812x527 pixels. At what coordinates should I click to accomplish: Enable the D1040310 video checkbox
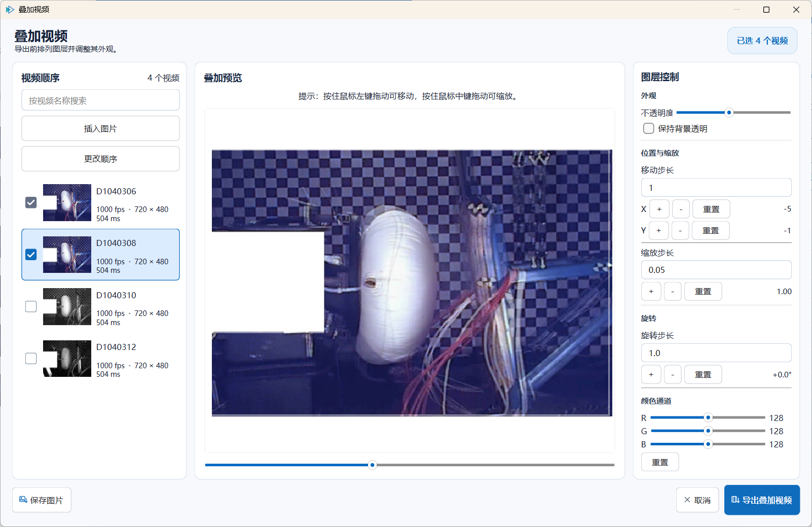[x=31, y=306]
